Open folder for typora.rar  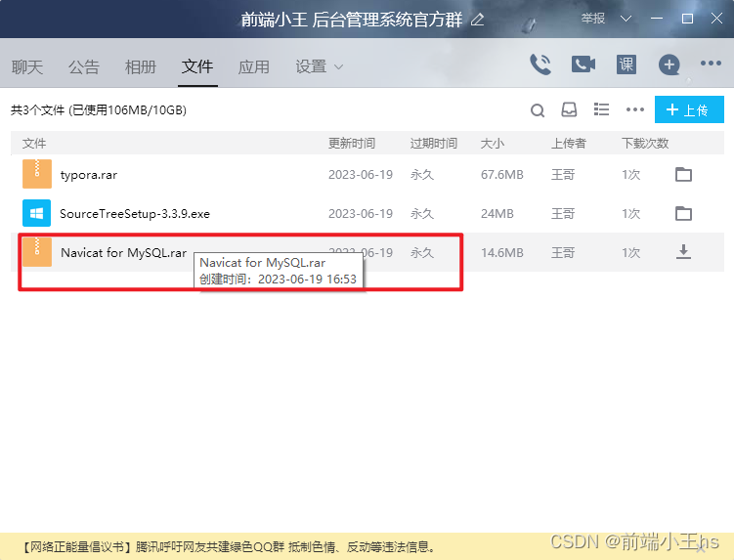coord(683,175)
